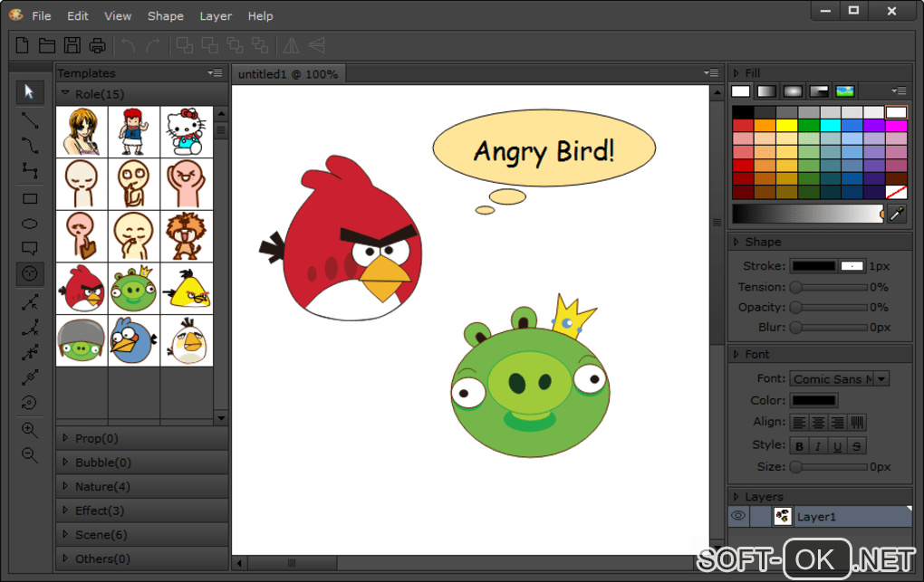Select the untitled1 @ 100% tab
924x582 pixels.
(x=288, y=74)
